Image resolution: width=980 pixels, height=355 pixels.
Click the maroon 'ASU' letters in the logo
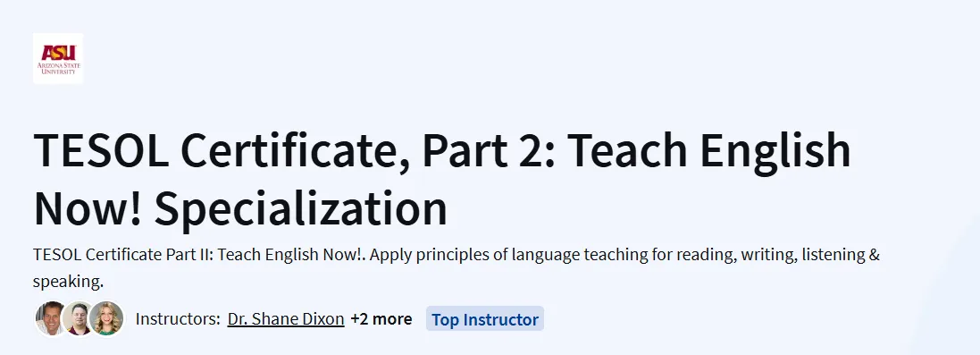coord(58,53)
